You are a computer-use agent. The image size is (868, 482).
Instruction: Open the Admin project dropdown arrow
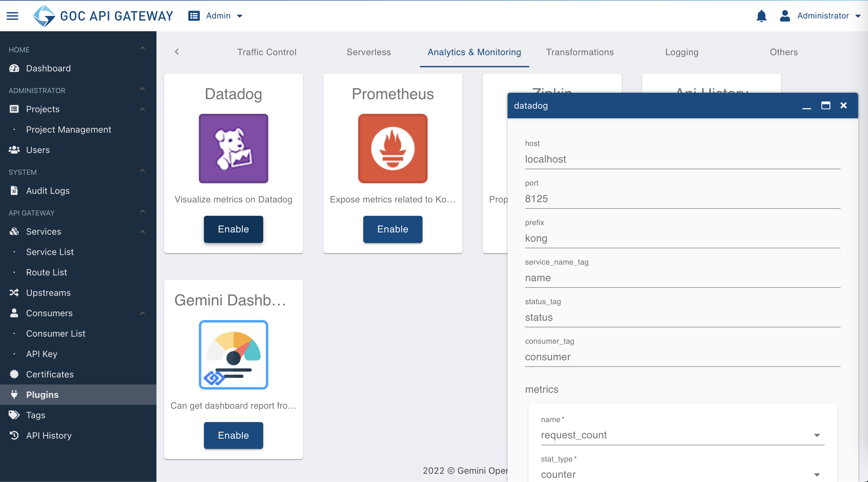[x=240, y=16]
